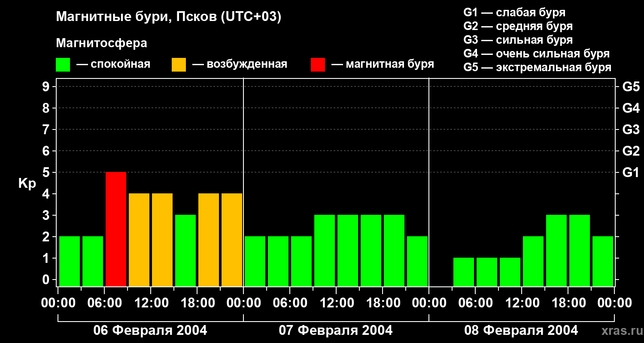Click the 'G2 — средняя буря' legend line
Screen dimensions: 644x343
coord(518,26)
